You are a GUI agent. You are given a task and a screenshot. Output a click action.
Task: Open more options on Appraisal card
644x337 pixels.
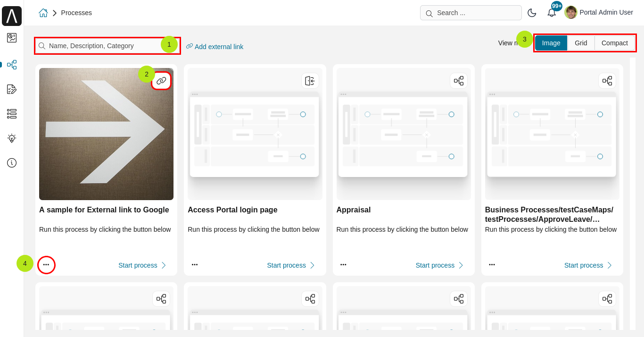point(343,265)
